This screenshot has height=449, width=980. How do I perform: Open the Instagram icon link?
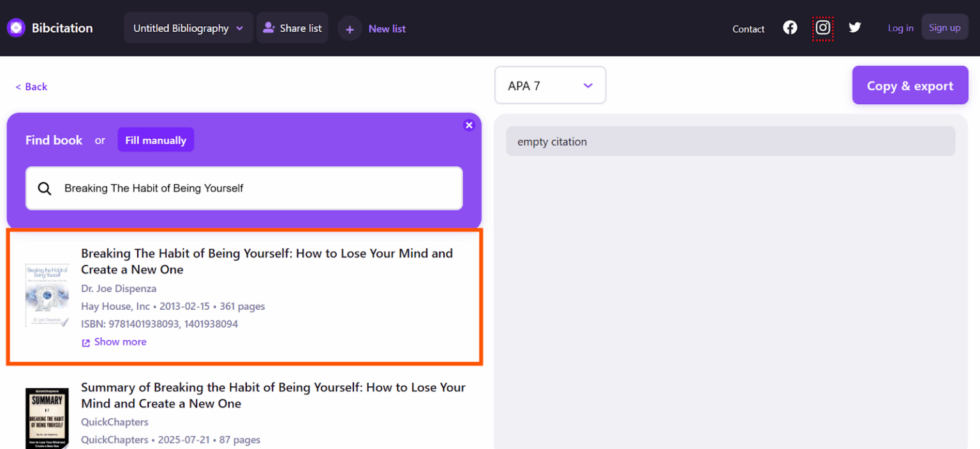pyautogui.click(x=823, y=28)
